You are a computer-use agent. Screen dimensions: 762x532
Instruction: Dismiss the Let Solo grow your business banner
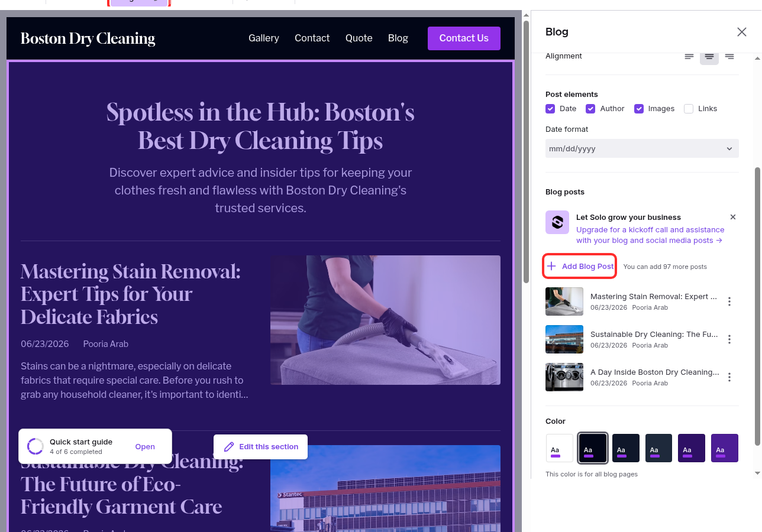733,217
